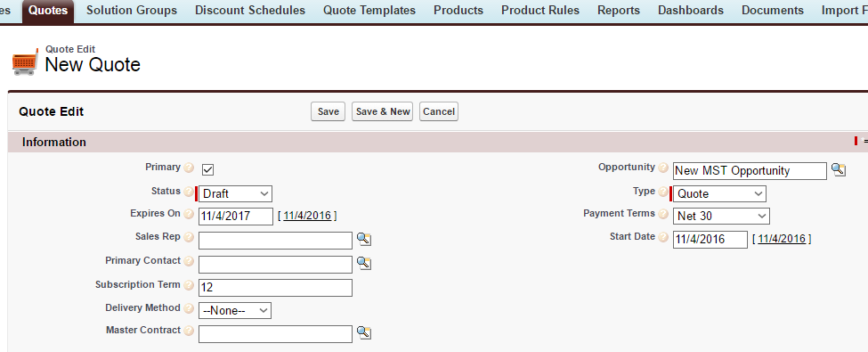Open the Quote Templates tab
This screenshot has width=868, height=352.
[x=369, y=11]
